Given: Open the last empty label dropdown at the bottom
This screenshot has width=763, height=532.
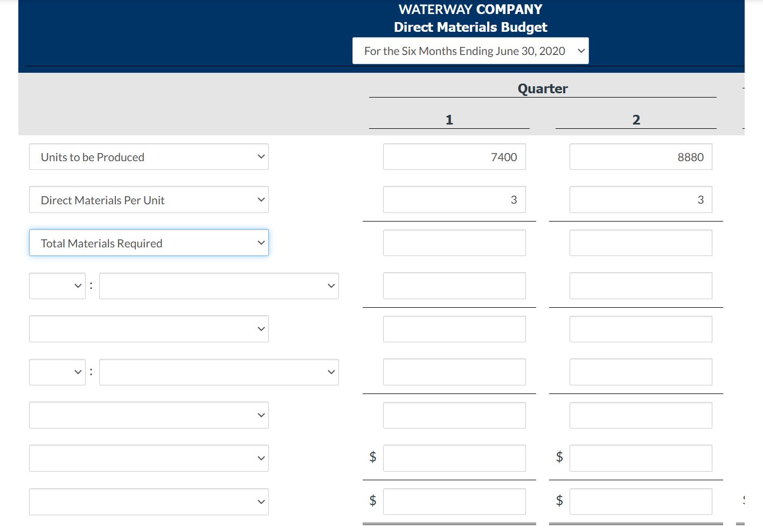Looking at the screenshot, I should [149, 502].
